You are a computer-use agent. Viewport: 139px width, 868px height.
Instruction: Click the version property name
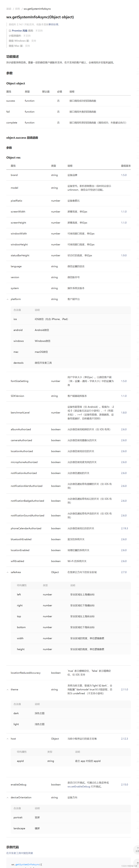[x=15, y=277]
